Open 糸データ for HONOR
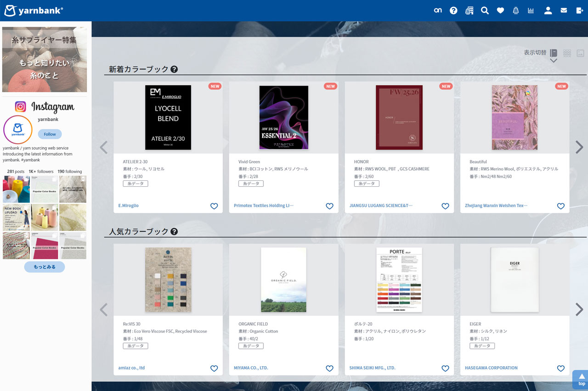This screenshot has width=588, height=391. (367, 184)
